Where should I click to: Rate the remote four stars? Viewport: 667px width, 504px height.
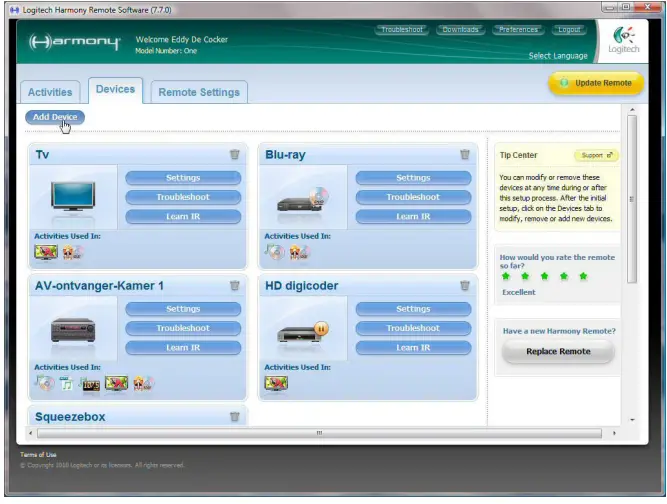(x=564, y=276)
